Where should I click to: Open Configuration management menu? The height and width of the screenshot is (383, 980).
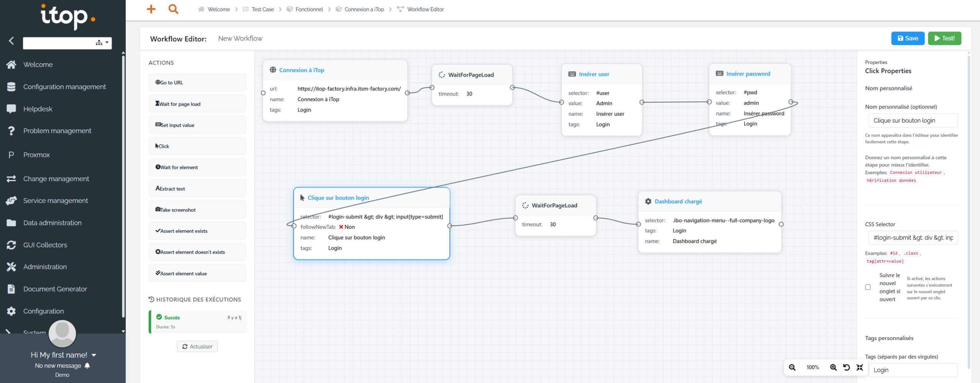[x=64, y=87]
